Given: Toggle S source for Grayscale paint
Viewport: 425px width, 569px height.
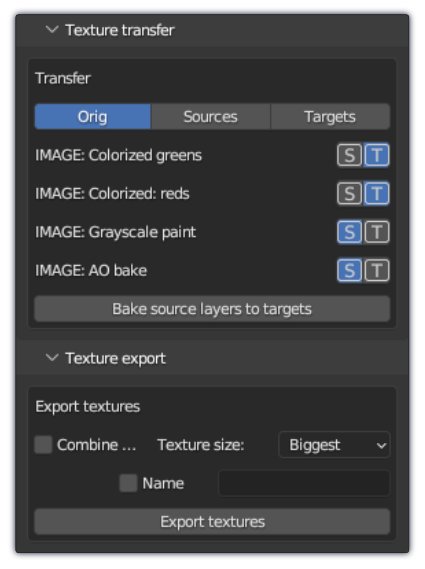Looking at the screenshot, I should (x=350, y=232).
